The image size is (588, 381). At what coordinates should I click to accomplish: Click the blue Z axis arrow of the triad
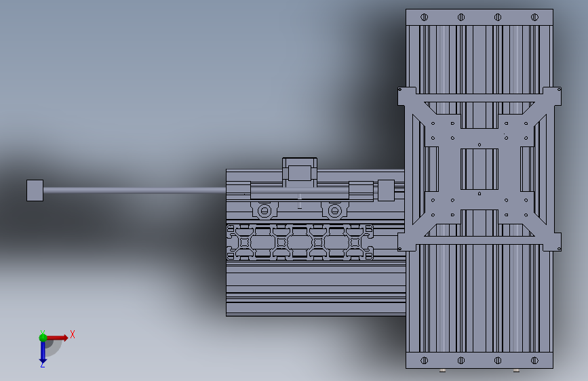(x=43, y=352)
